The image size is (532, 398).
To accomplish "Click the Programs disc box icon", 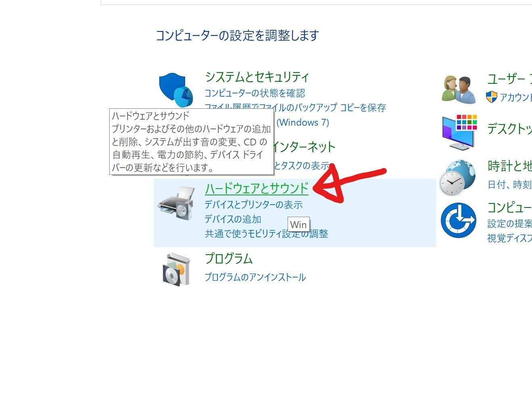I will click(176, 269).
